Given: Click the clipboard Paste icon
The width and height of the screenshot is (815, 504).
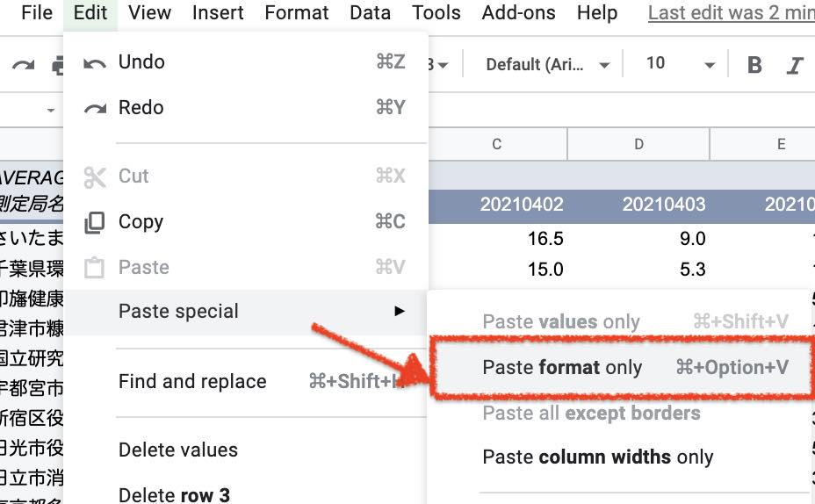Looking at the screenshot, I should click(95, 268).
